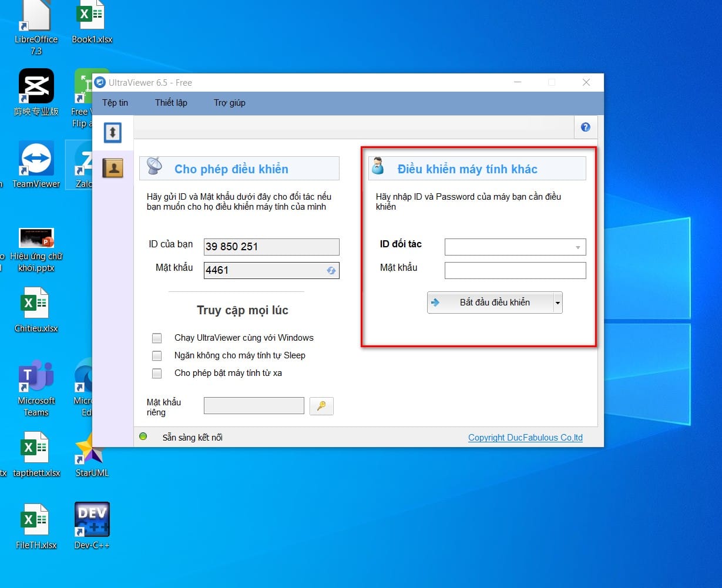This screenshot has width=722, height=588.
Task: Enable Chạy UltraViewer cùng với Windows checkbox
Action: [x=157, y=338]
